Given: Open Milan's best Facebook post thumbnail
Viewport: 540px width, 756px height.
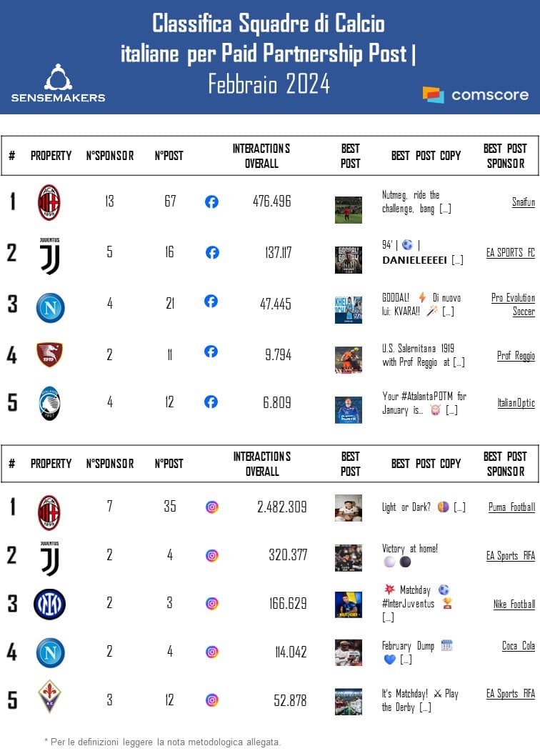Looking at the screenshot, I should click(349, 209).
